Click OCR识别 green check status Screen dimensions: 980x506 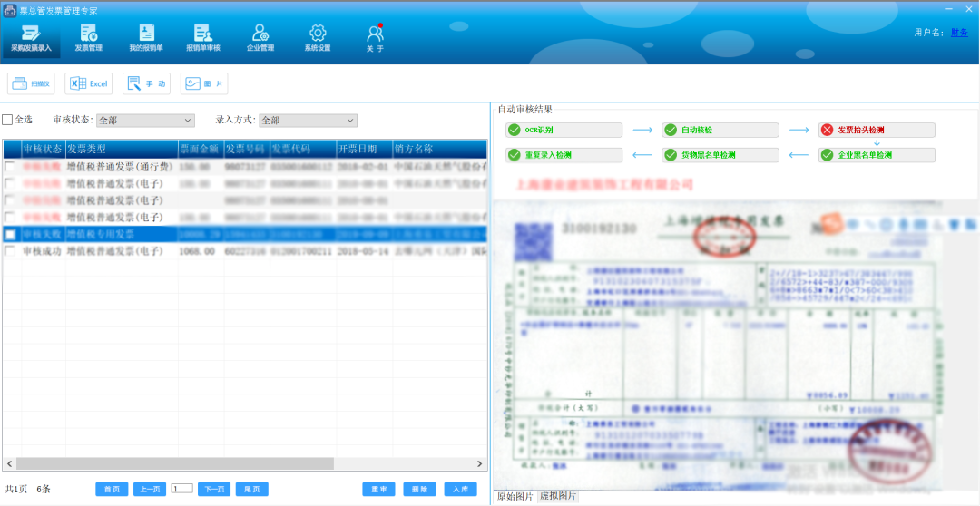click(x=564, y=130)
